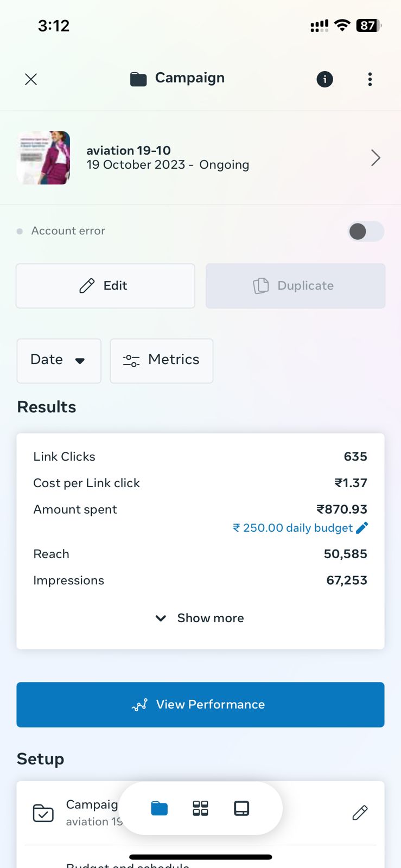The height and width of the screenshot is (868, 401).
Task: Tap the Duplicate button
Action: click(295, 286)
